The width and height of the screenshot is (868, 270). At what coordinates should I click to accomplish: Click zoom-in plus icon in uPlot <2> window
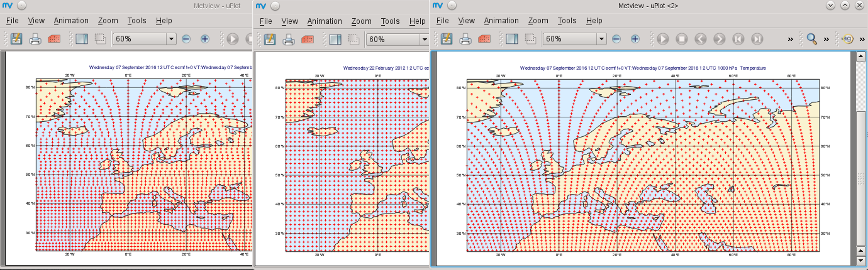point(635,39)
